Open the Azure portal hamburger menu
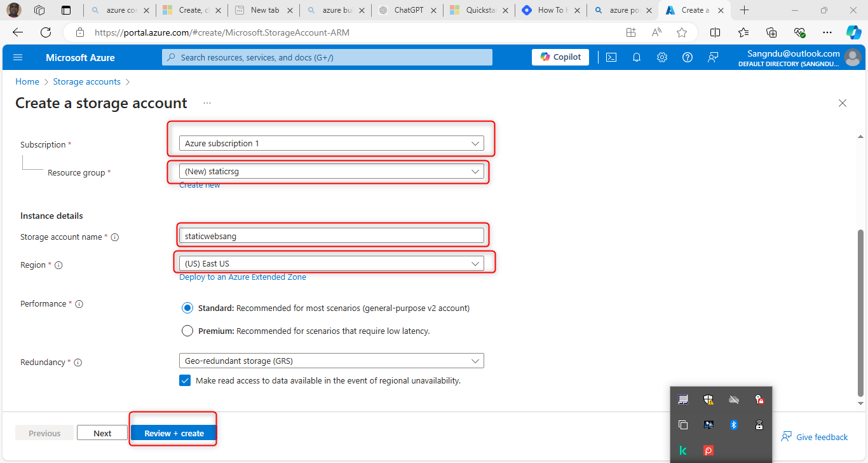Screen dimensions: 868x463 pyautogui.click(x=18, y=57)
